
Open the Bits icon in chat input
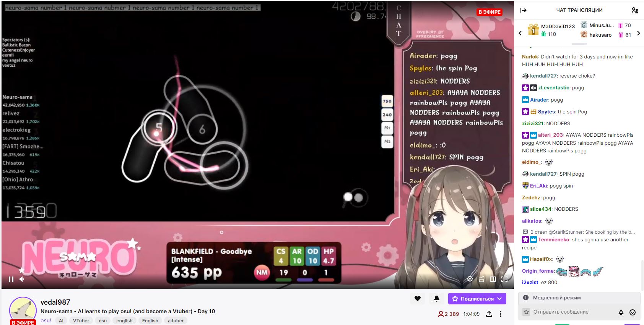pyautogui.click(x=621, y=312)
